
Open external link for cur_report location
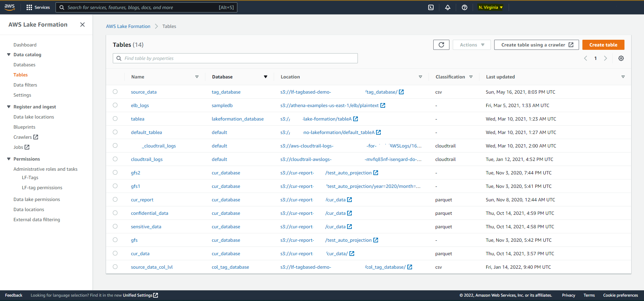pyautogui.click(x=349, y=200)
